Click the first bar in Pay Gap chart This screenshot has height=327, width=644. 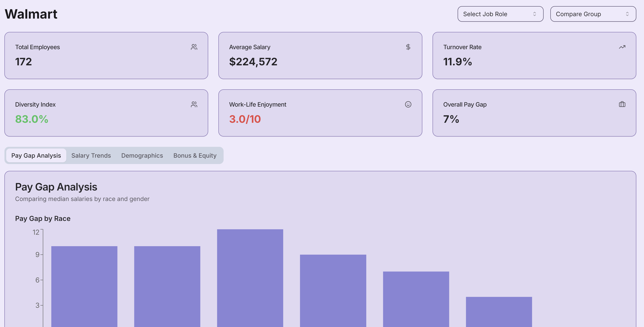click(x=84, y=286)
